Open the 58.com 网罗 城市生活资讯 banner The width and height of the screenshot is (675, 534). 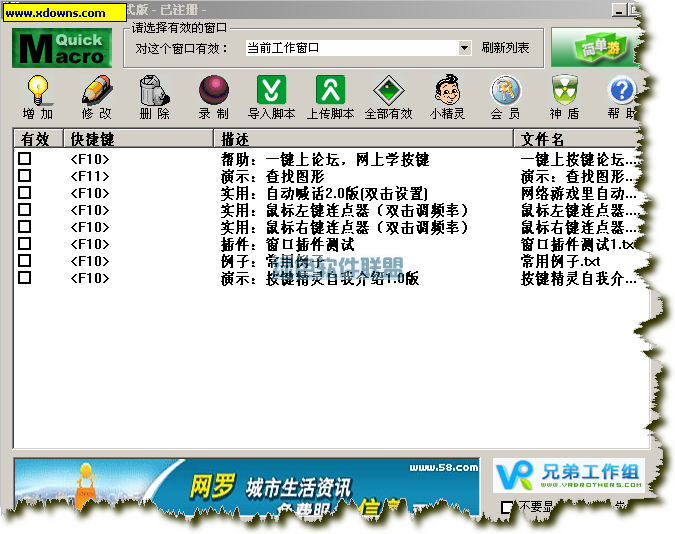point(247,487)
